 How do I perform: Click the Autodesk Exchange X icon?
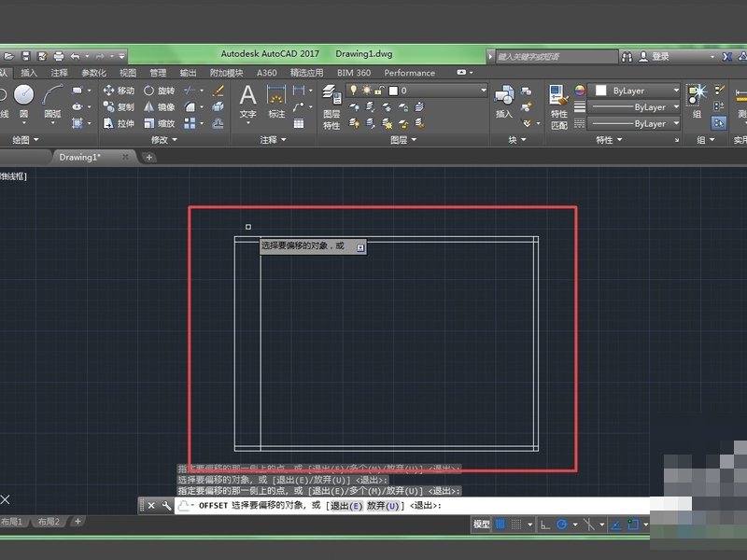point(727,57)
